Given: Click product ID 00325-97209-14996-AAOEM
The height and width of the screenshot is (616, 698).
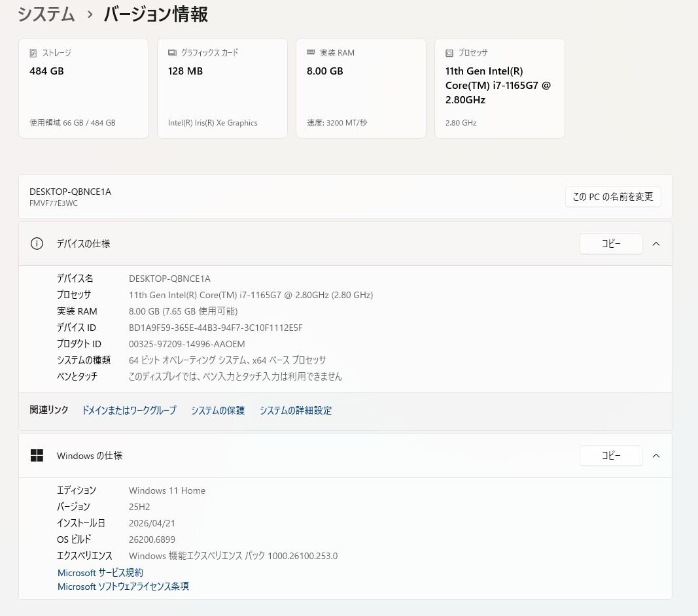Looking at the screenshot, I should [187, 344].
